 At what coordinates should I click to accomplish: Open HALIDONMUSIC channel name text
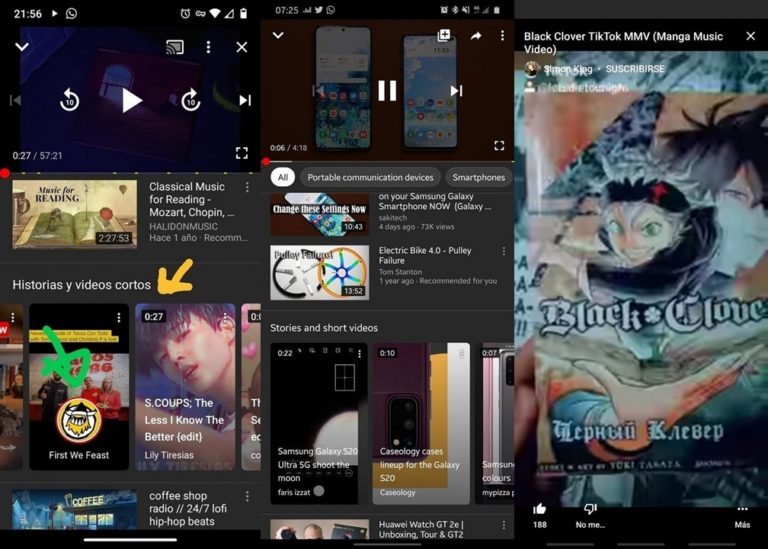pos(183,226)
